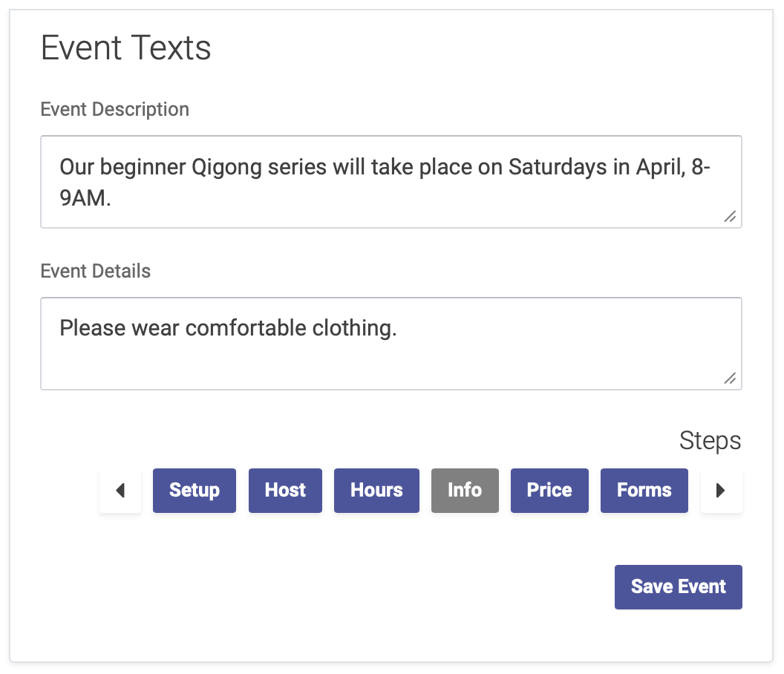Screen dimensions: 784x674
Task: Click the Event Description label
Action: 115,109
